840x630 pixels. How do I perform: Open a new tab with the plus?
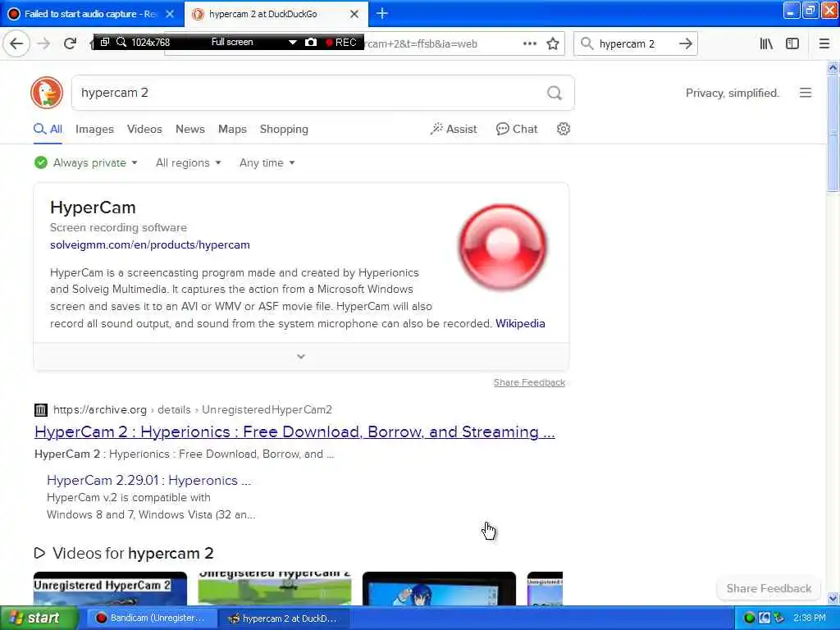382,14
